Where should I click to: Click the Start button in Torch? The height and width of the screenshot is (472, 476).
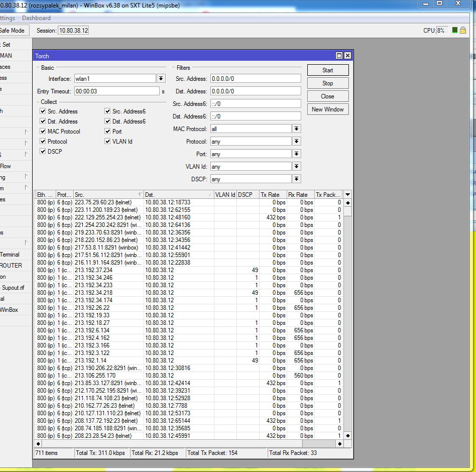pos(328,70)
